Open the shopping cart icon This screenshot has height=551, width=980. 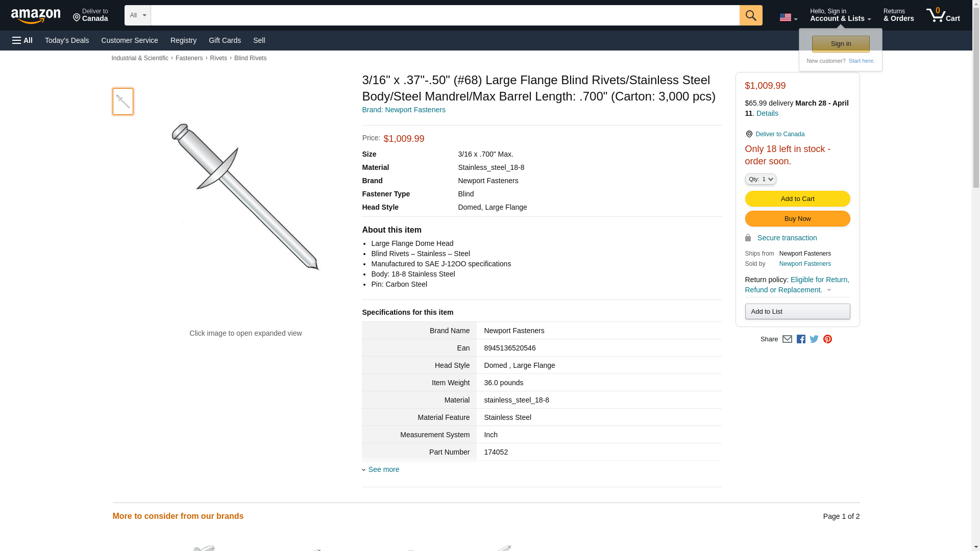pyautogui.click(x=942, y=15)
